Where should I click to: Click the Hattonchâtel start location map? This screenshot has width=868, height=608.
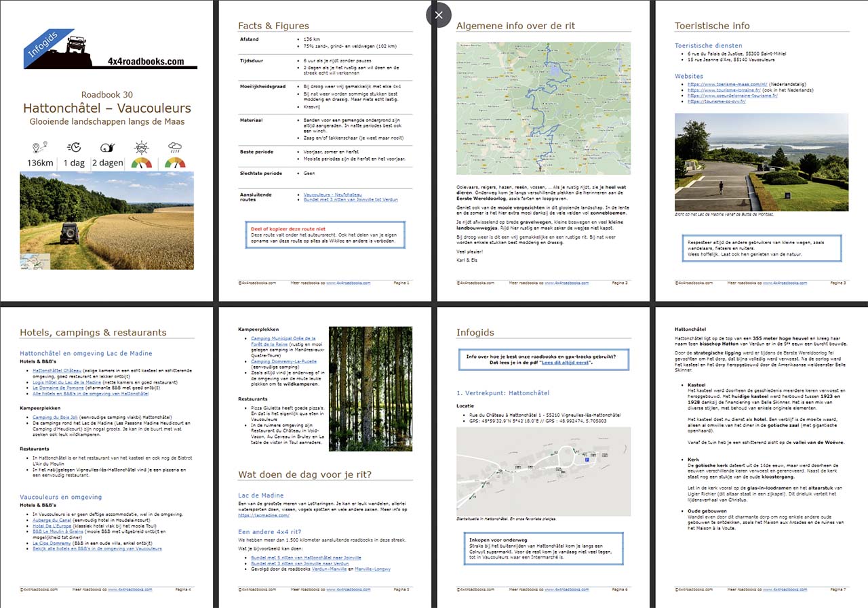point(543,472)
